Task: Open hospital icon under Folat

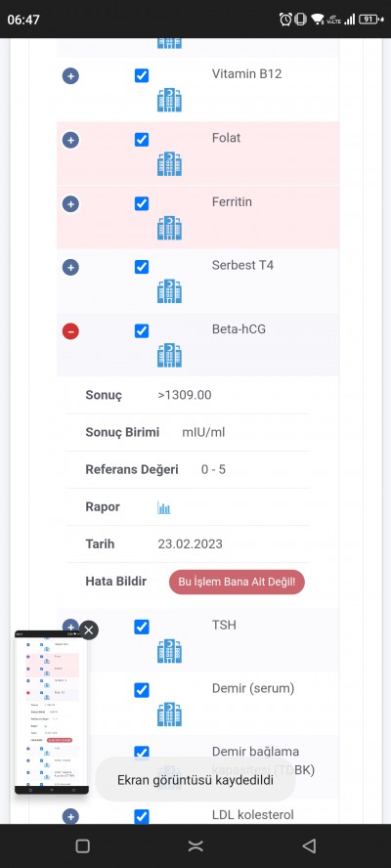Action: tap(169, 164)
